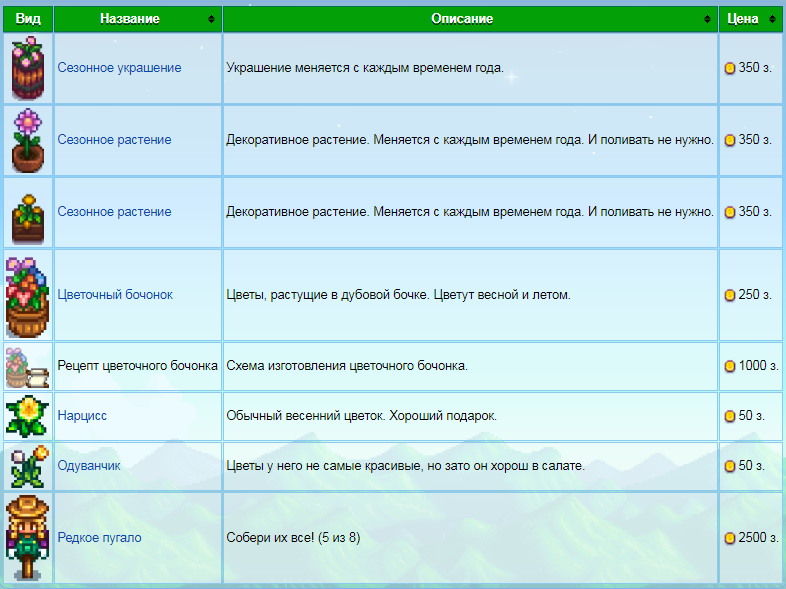Click the dandelion flower image
The height and width of the screenshot is (589, 786).
(30, 466)
